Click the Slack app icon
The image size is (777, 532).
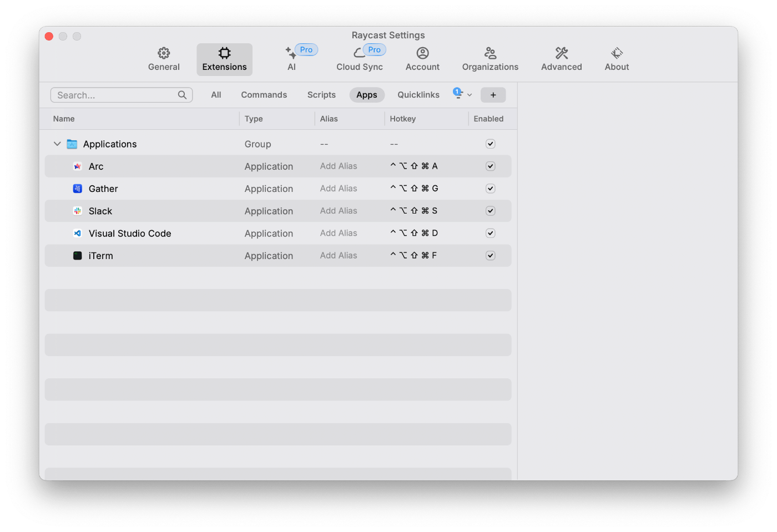[x=78, y=211]
